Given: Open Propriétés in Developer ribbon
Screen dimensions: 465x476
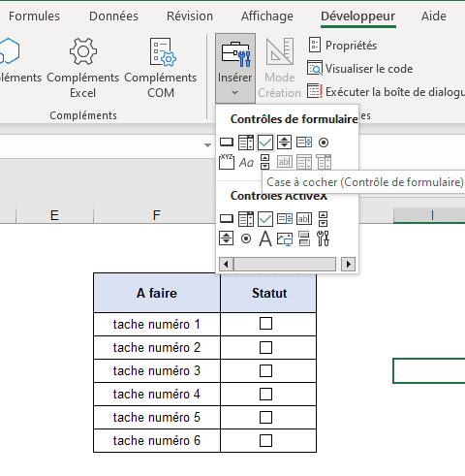Looking at the screenshot, I should pos(343,46).
